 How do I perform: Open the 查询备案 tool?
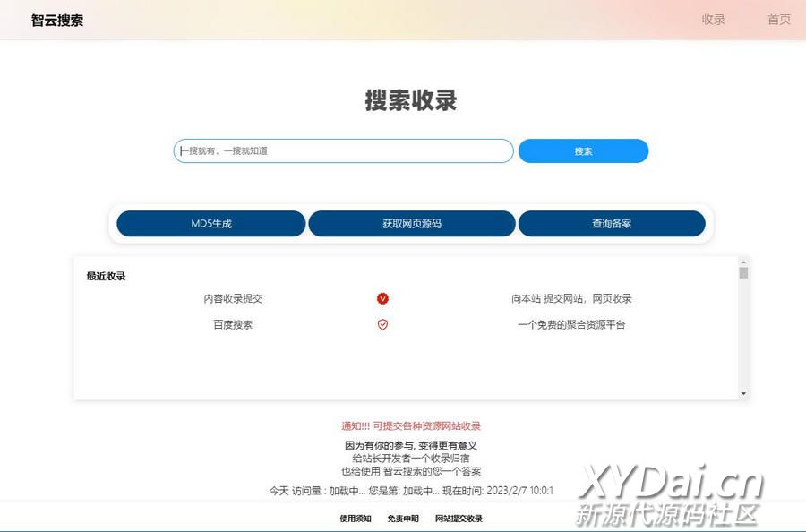612,224
